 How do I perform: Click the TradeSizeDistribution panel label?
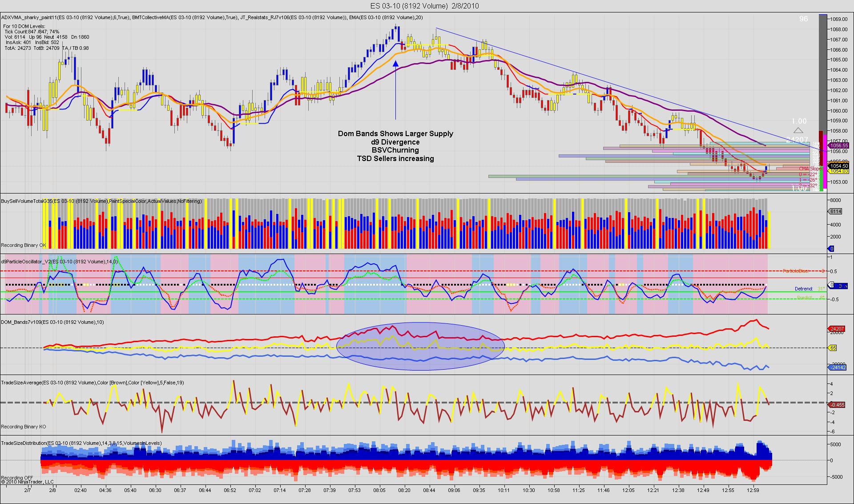coord(81,443)
